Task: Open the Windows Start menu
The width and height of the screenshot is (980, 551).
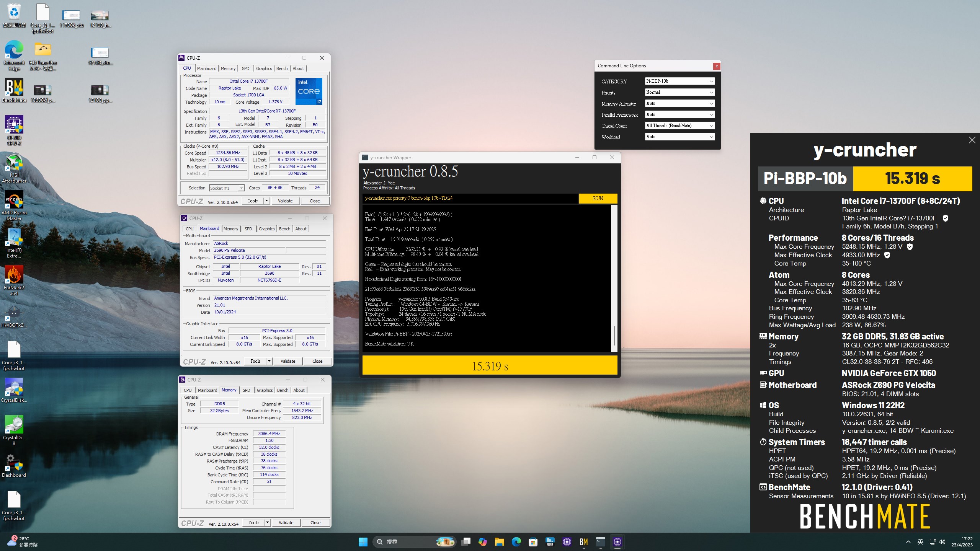Action: click(x=363, y=542)
